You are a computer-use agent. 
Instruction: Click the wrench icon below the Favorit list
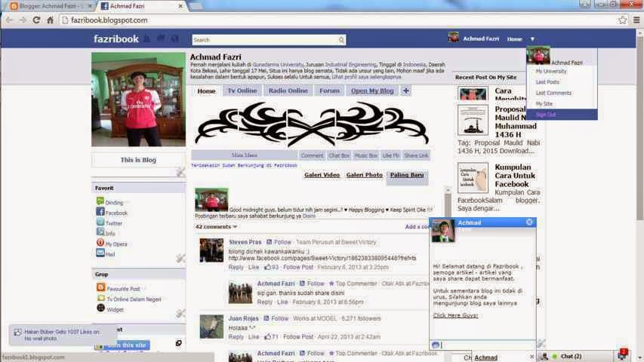180,259
